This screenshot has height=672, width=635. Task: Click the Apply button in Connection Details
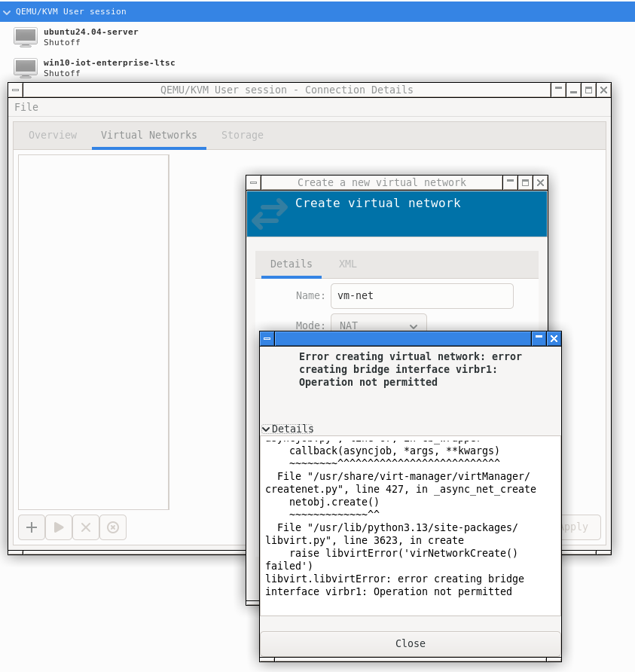(x=580, y=527)
